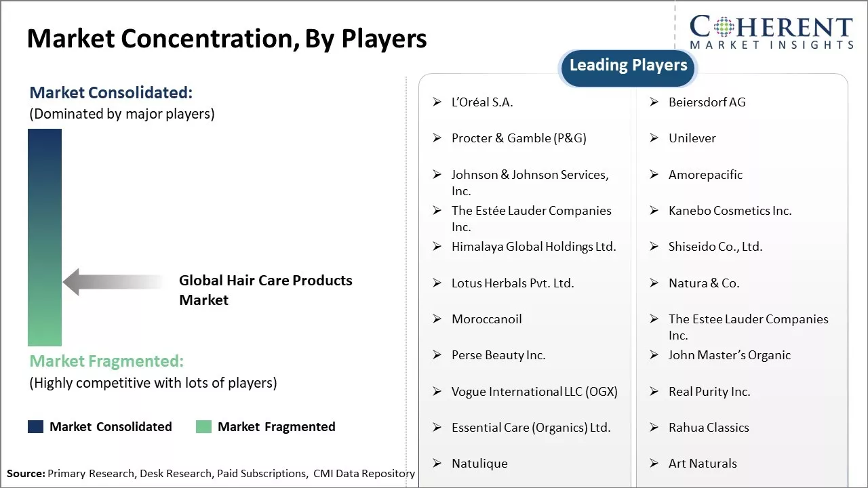Viewport: 868px width, 488px height.
Task: Click the Source text at the bottom
Action: [x=210, y=474]
